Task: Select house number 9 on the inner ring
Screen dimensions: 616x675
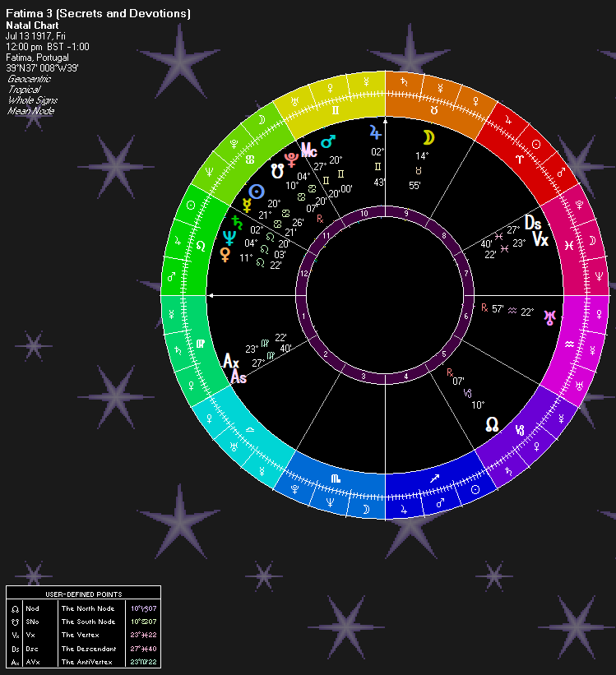Action: [x=406, y=214]
